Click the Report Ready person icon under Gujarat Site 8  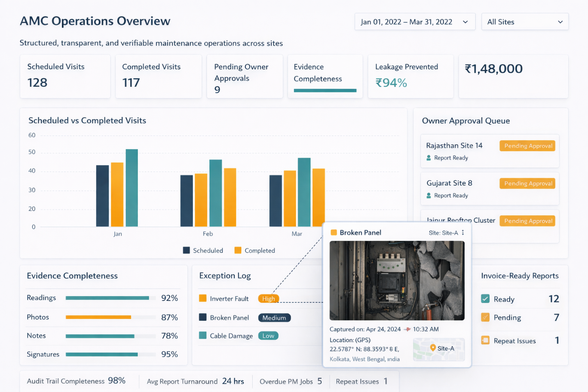click(428, 195)
